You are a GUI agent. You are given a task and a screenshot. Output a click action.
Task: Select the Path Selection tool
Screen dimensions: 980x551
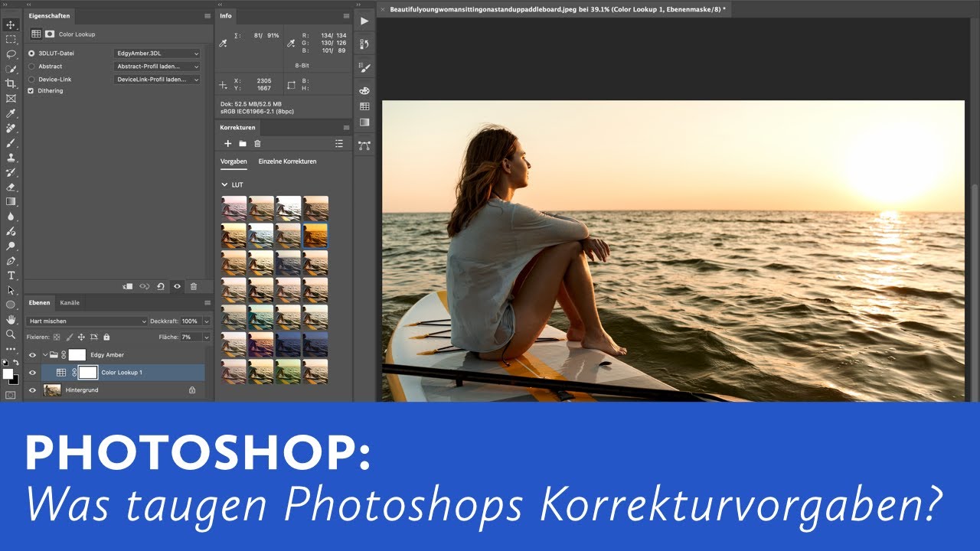[x=11, y=290]
